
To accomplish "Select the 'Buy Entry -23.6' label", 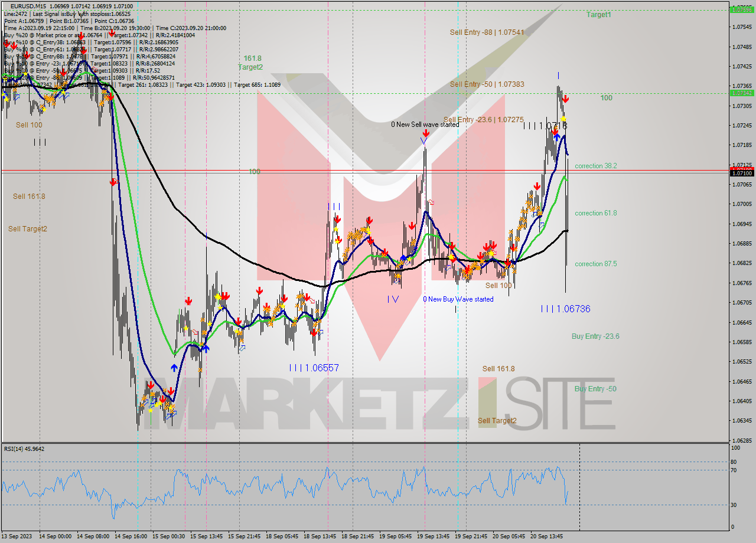I will pyautogui.click(x=595, y=336).
